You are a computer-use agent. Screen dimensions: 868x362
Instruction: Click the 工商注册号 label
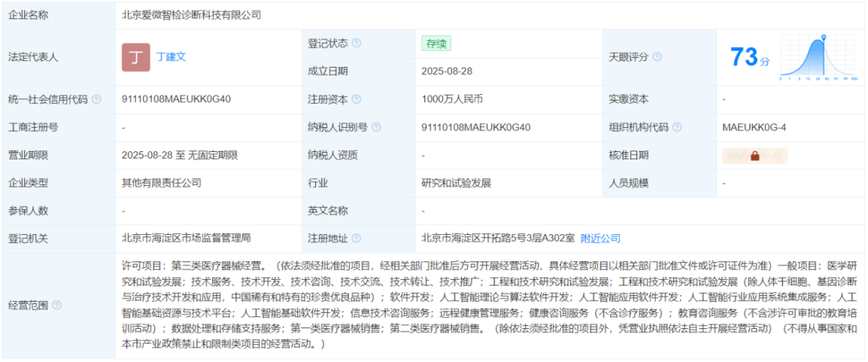[33, 127]
